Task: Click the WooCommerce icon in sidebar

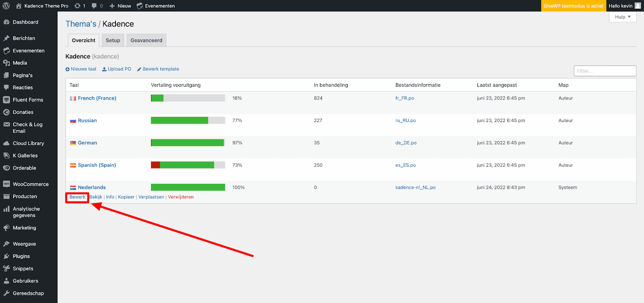Action: 6,184
